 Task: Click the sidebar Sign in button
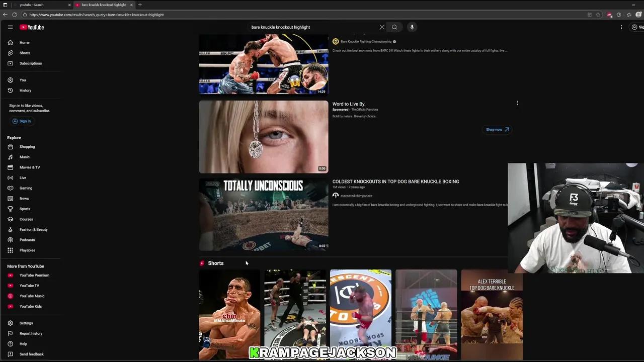coord(22,121)
